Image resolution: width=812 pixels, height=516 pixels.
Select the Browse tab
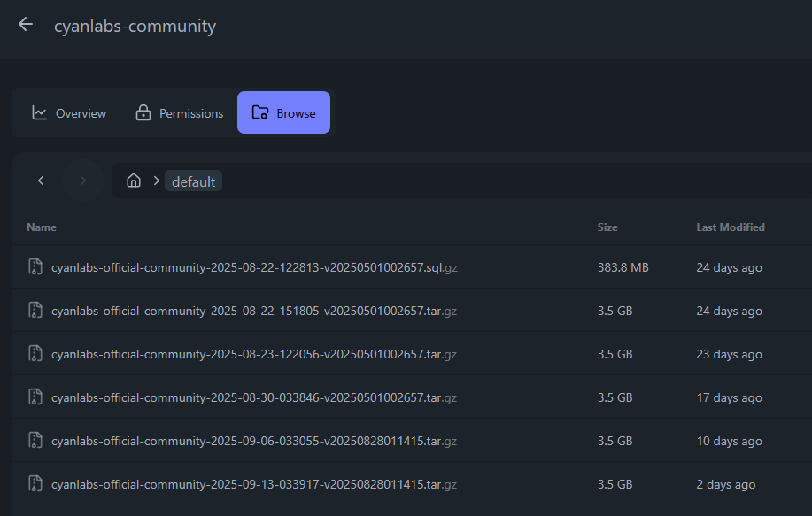(283, 112)
